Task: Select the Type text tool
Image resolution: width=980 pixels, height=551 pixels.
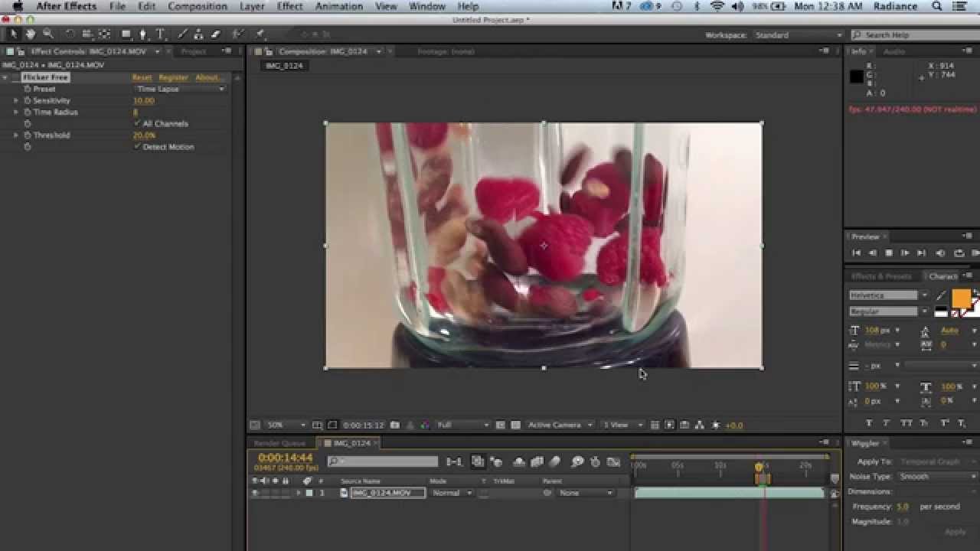Action: coord(160,34)
